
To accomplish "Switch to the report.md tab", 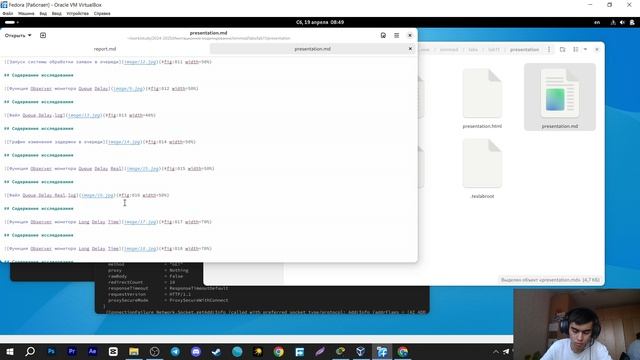I will tap(105, 49).
